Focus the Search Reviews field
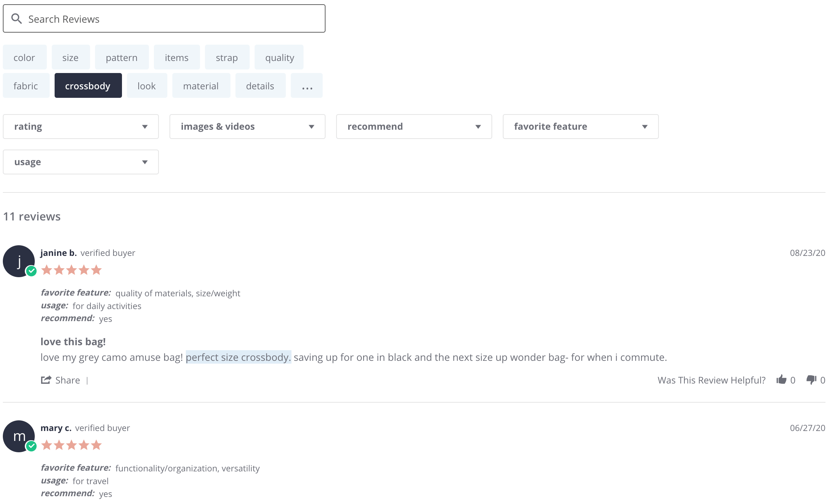834x504 pixels. pyautogui.click(x=174, y=19)
